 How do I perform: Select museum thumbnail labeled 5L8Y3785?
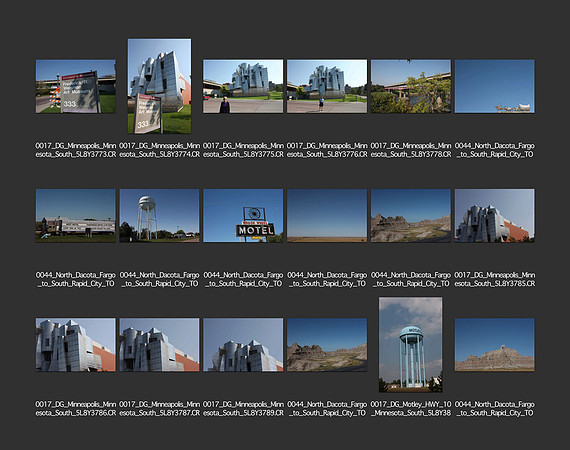point(494,216)
